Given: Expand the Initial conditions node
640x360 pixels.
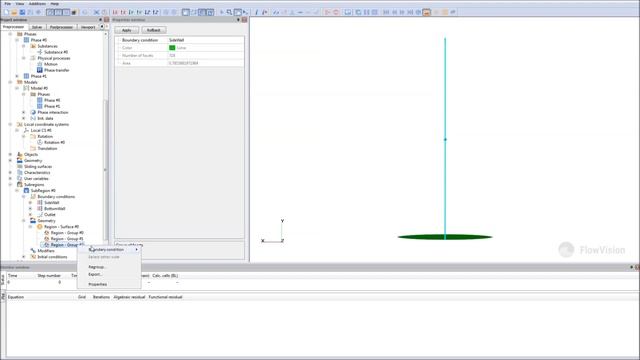Looking at the screenshot, I should (x=24, y=257).
